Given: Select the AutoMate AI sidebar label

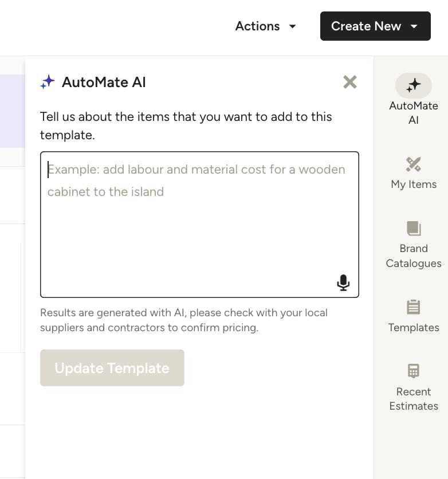Looking at the screenshot, I should 414,113.
